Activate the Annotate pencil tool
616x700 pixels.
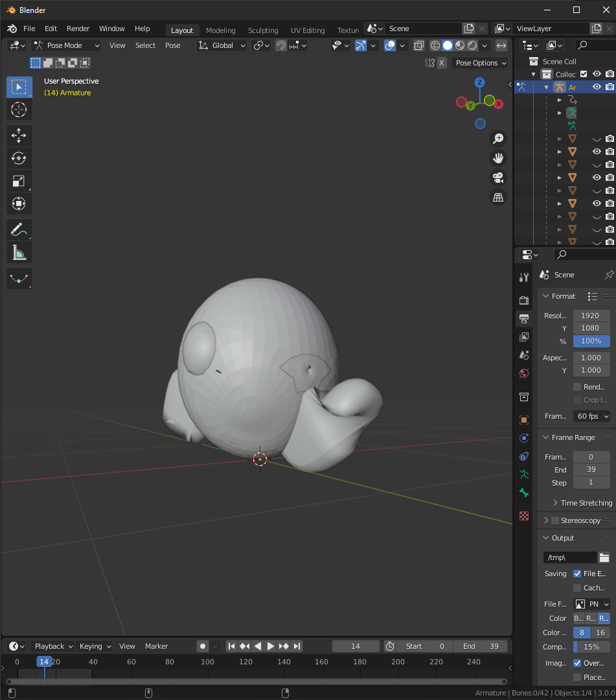(x=19, y=230)
